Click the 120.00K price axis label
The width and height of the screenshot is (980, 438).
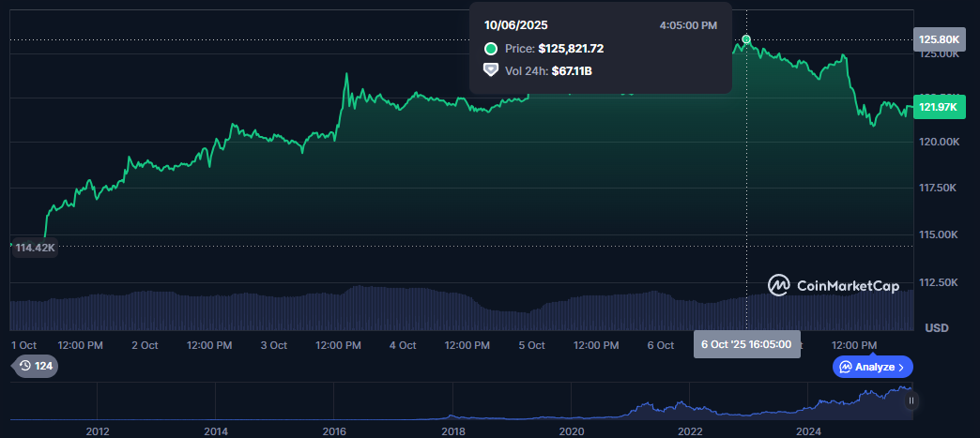tap(938, 142)
